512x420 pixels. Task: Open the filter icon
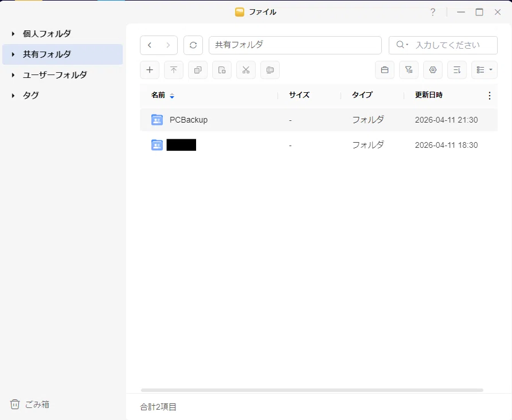pyautogui.click(x=409, y=70)
